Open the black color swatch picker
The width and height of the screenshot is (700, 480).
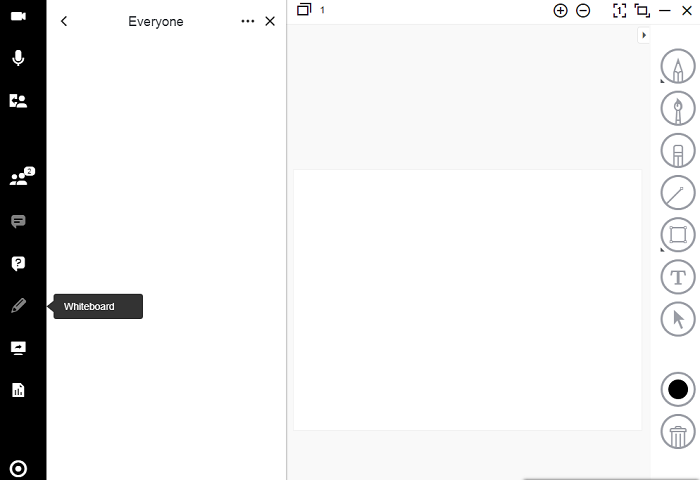click(678, 389)
